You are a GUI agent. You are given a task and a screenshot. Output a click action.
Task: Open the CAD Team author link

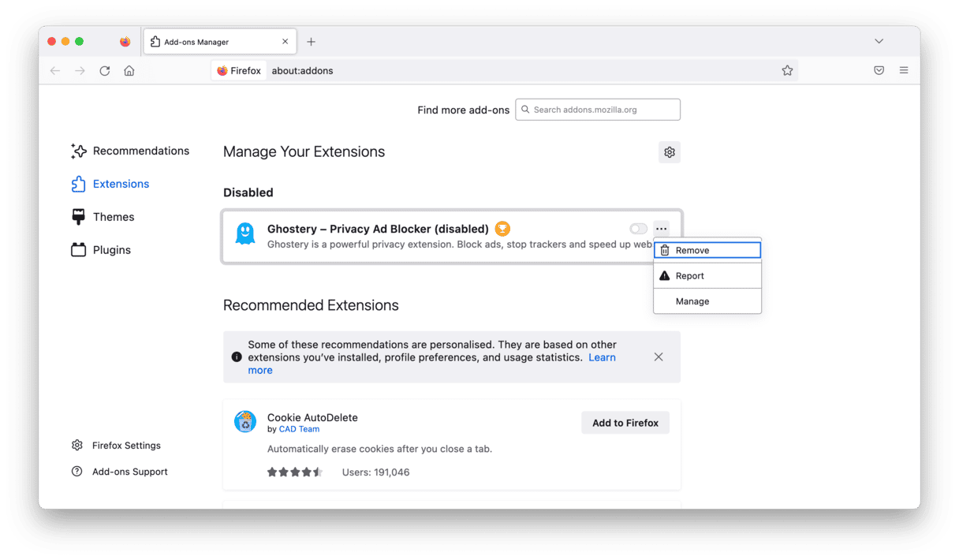coord(299,429)
